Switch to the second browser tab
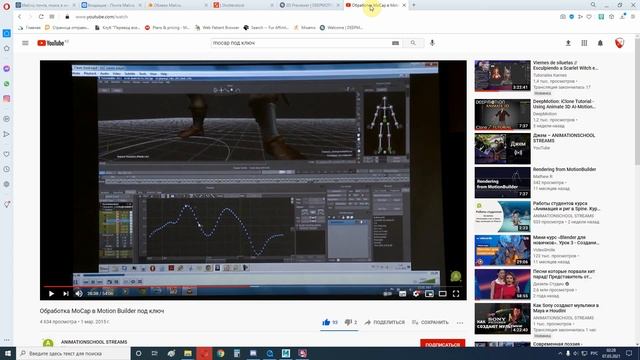640x360 pixels. [111, 5]
